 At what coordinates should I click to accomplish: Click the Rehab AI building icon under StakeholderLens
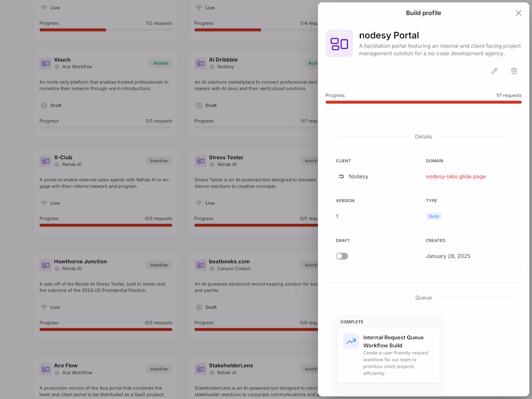pos(212,373)
